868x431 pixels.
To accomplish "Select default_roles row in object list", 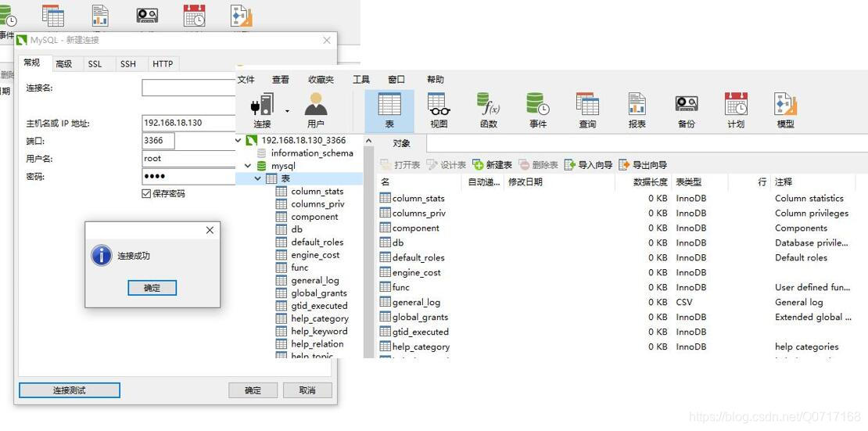I will (615, 257).
